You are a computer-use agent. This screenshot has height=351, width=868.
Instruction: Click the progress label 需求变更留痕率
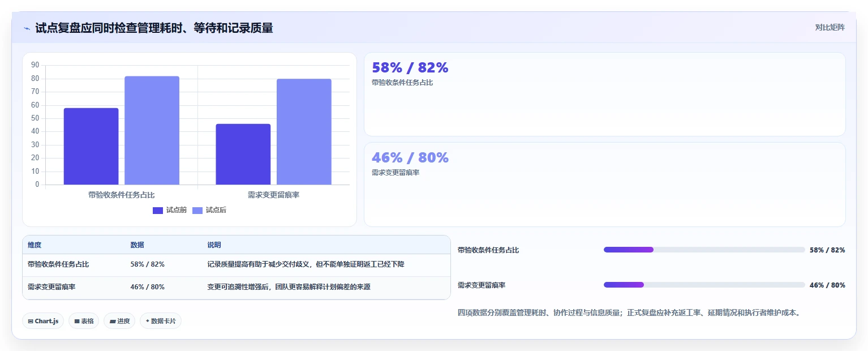tap(482, 285)
